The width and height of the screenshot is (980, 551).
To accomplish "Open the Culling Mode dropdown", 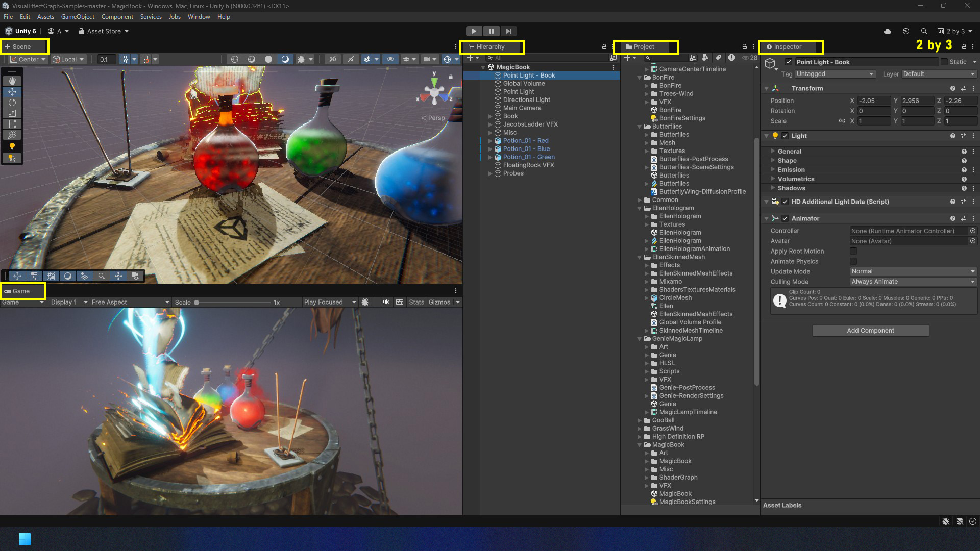I will [913, 282].
